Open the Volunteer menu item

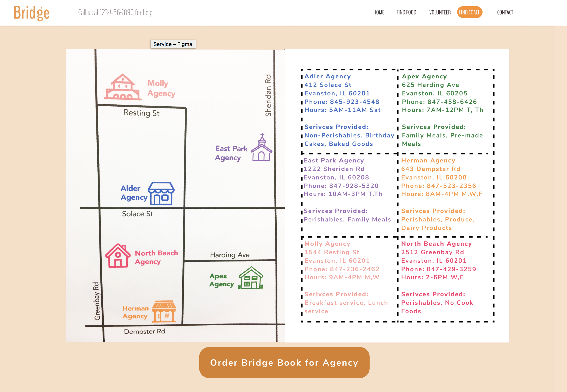(x=440, y=12)
